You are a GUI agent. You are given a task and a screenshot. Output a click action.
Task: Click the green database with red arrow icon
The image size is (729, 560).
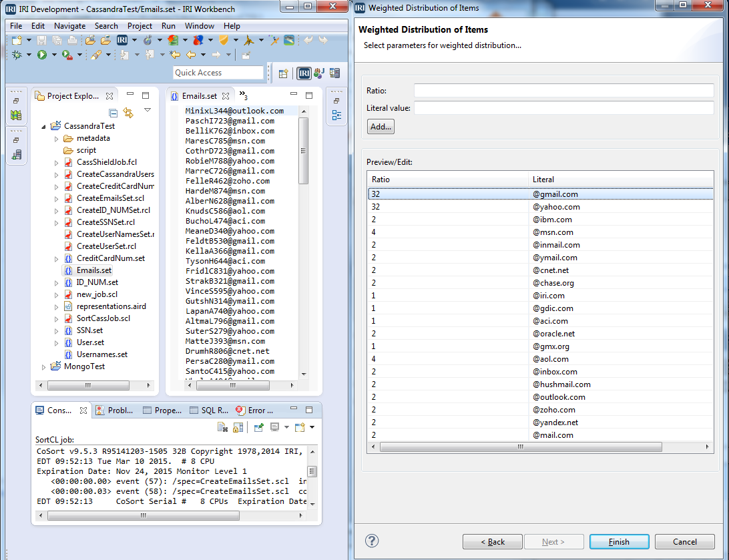[173, 41]
